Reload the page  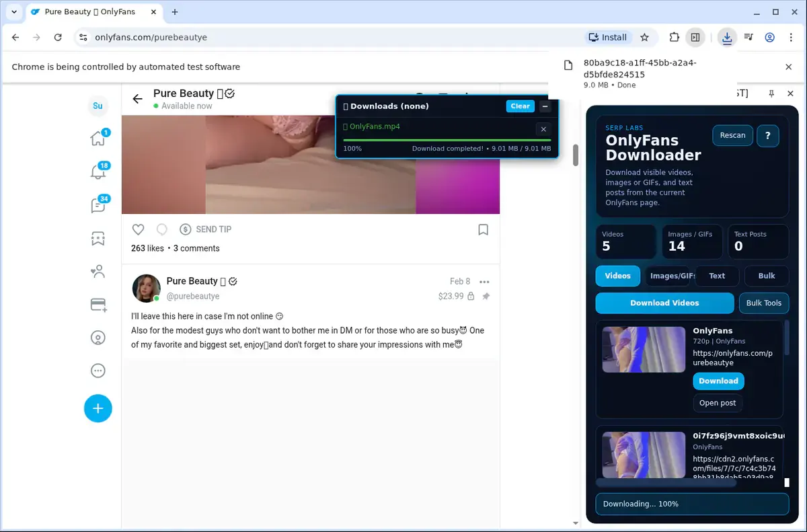point(58,38)
